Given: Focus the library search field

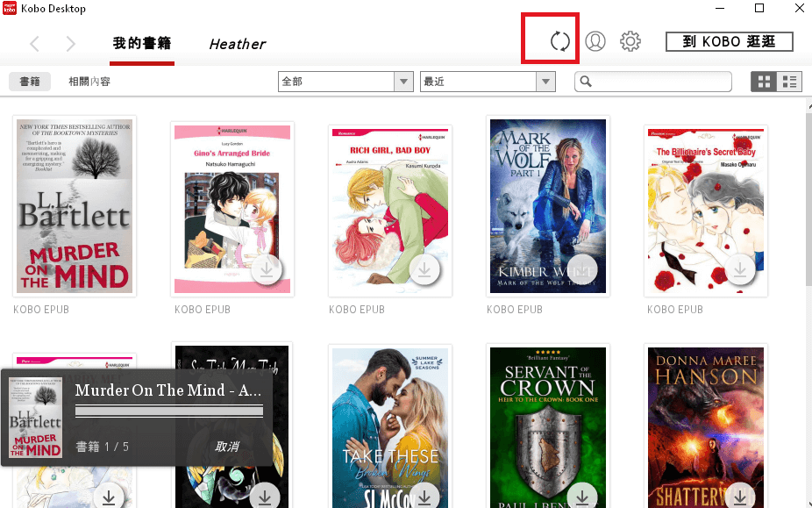Looking at the screenshot, I should [x=653, y=82].
